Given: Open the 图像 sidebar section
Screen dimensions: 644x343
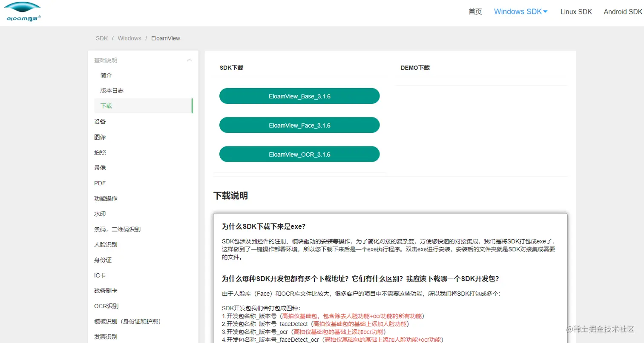Looking at the screenshot, I should 100,137.
